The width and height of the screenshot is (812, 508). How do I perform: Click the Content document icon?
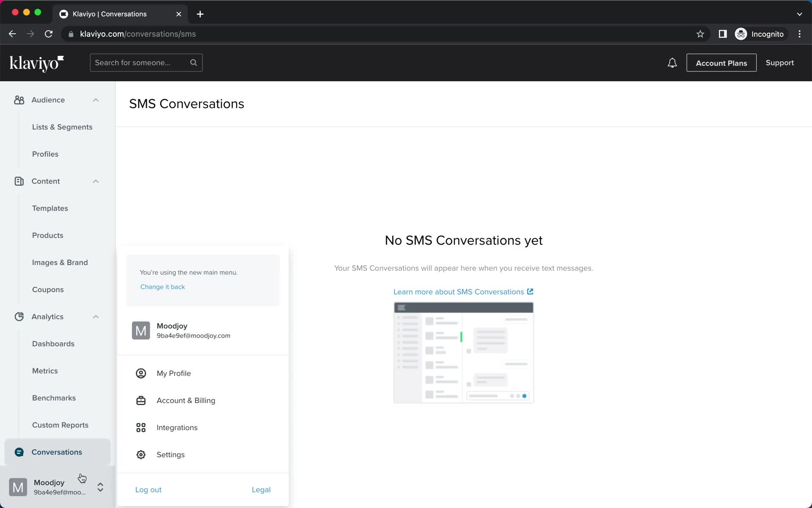(19, 181)
